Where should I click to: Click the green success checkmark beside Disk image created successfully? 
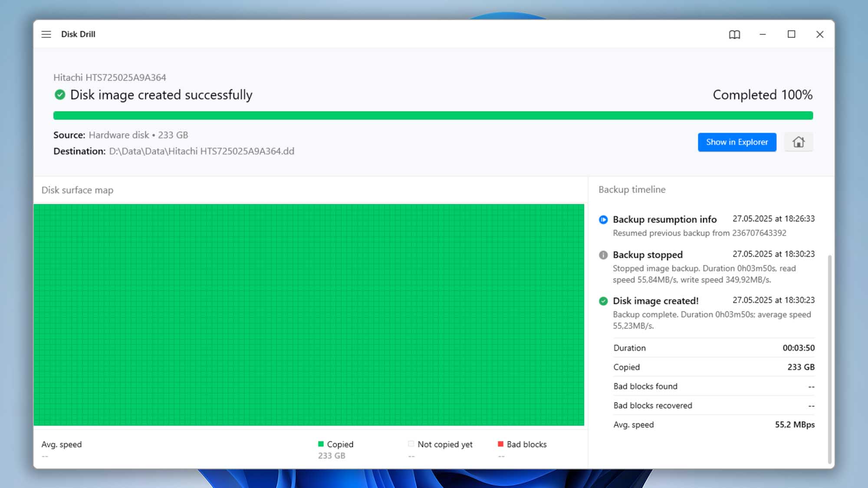point(60,95)
